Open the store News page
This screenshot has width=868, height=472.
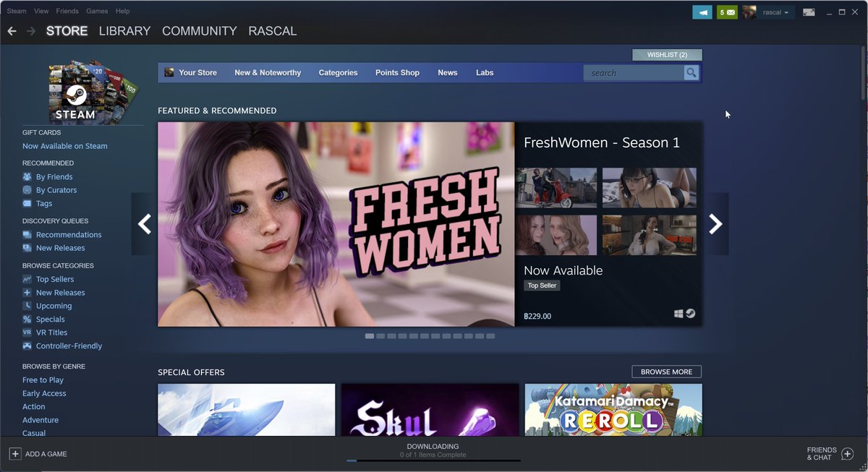(448, 72)
